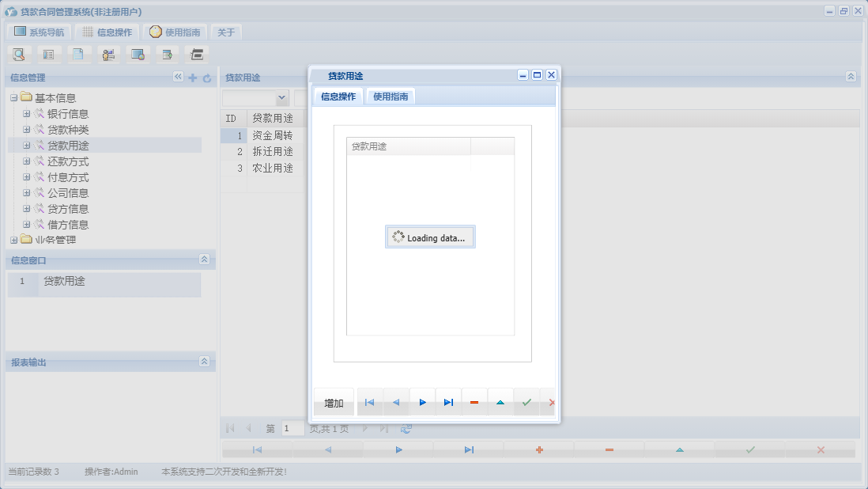Go to previous page in pager
The height and width of the screenshot is (489, 868).
tap(248, 429)
